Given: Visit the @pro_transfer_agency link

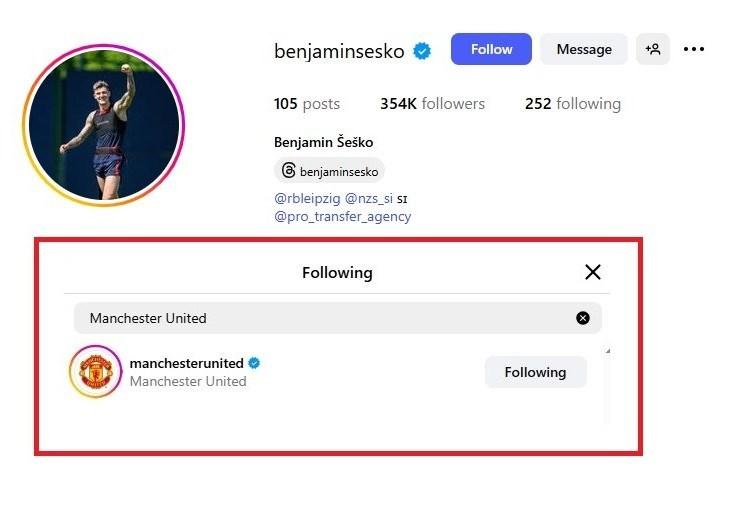Looking at the screenshot, I should point(342,216).
